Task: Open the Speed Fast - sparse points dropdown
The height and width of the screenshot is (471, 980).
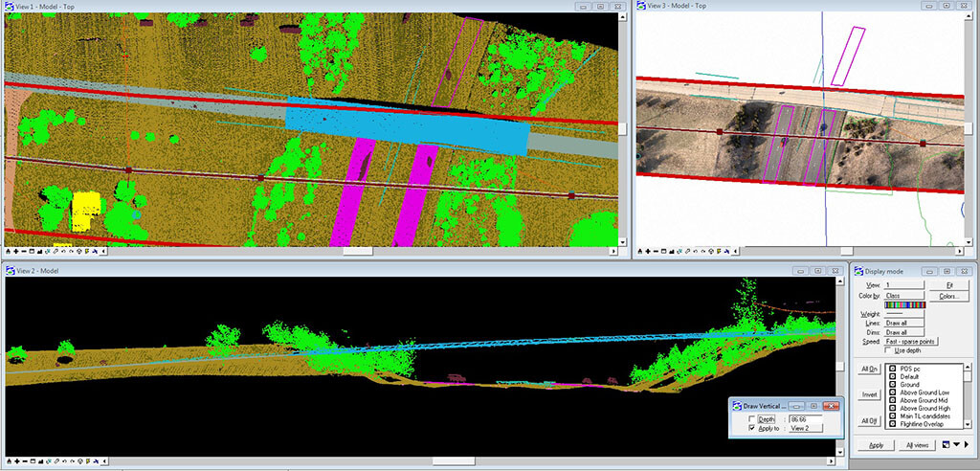Action: pyautogui.click(x=910, y=341)
